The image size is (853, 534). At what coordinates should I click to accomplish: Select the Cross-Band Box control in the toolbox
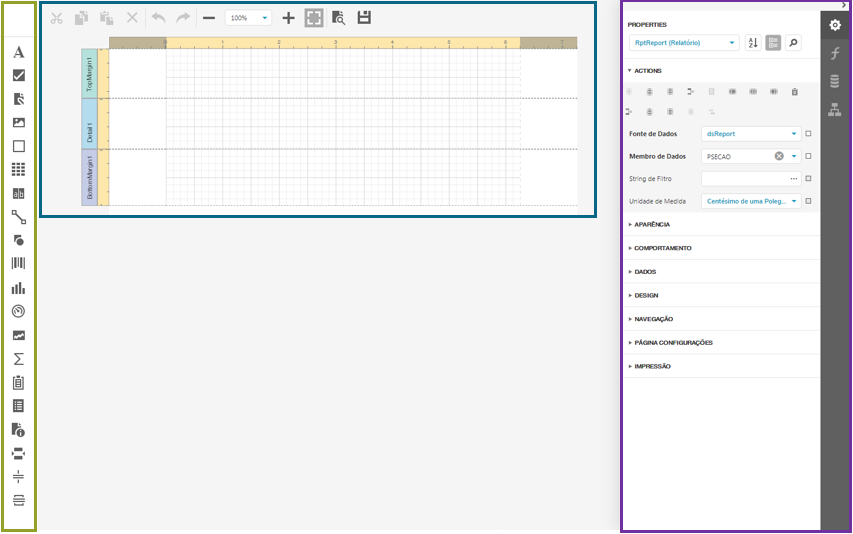[x=18, y=500]
